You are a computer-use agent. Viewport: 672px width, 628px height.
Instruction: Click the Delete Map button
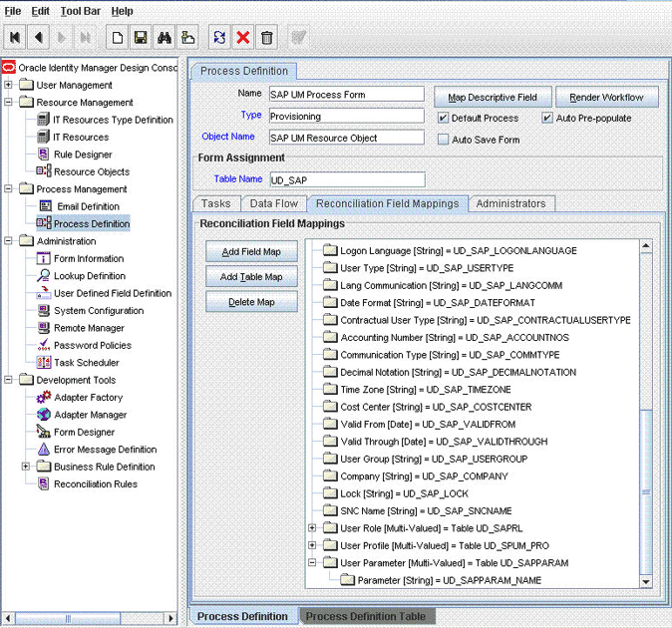(251, 302)
